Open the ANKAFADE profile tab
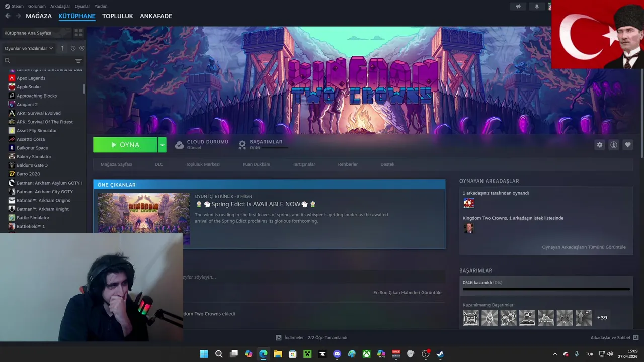This screenshot has width=644, height=362. coord(156,16)
